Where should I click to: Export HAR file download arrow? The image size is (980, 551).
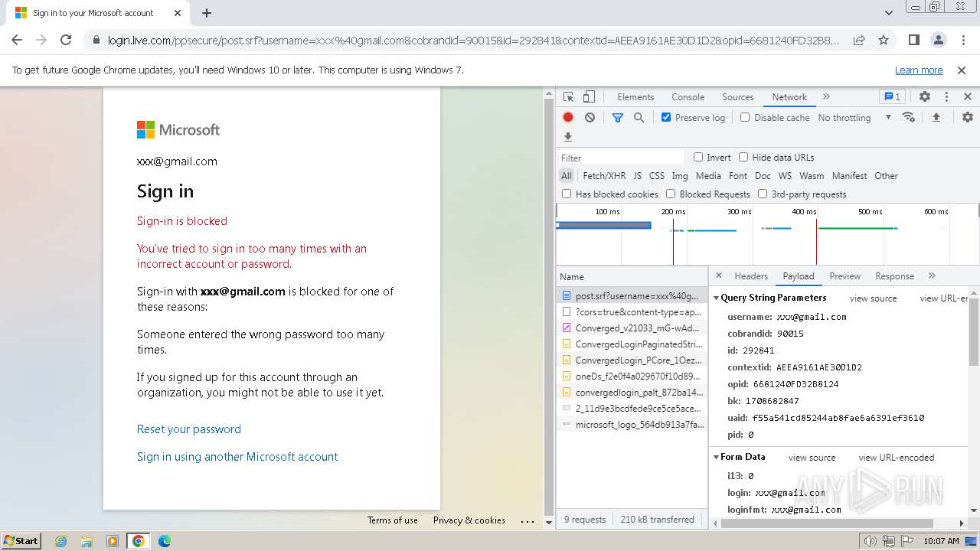click(x=568, y=137)
